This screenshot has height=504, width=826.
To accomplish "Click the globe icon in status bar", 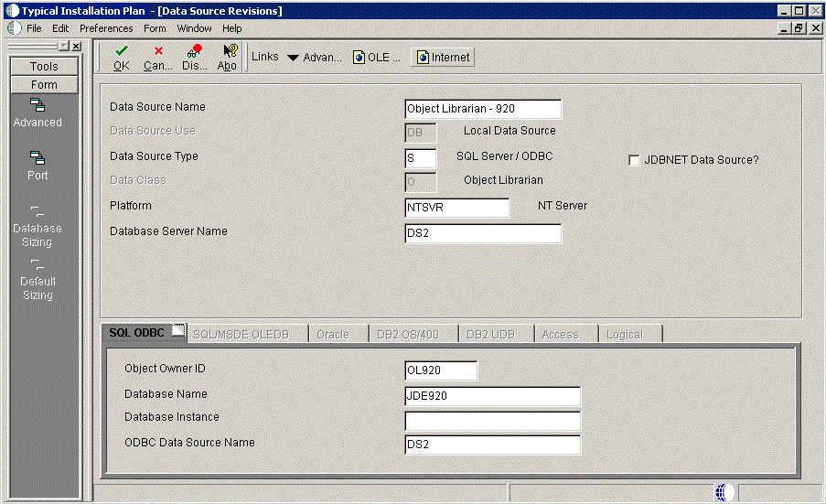I will [x=724, y=492].
